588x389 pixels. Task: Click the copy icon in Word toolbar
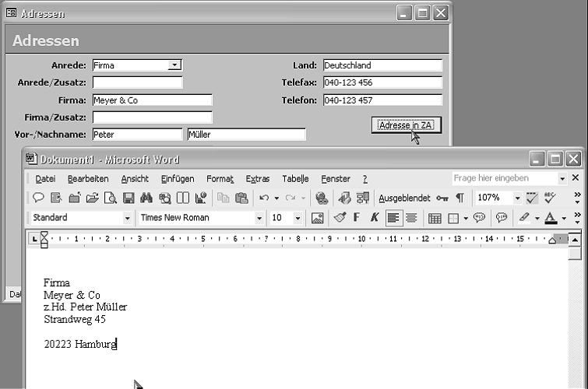point(224,198)
